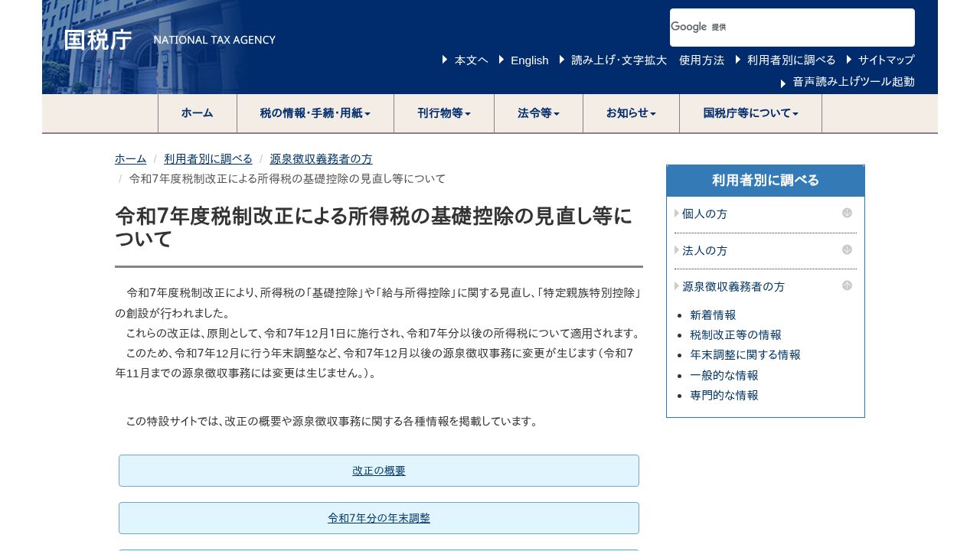The height and width of the screenshot is (551, 980).
Task: Select 源泉徴収義務者の方 in the sidebar
Action: click(x=733, y=287)
